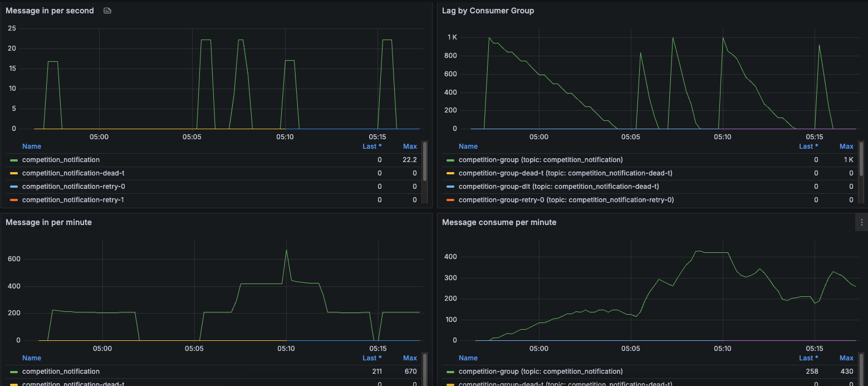
Task: Click the Message in per second legend scrollbar
Action: coord(425,162)
